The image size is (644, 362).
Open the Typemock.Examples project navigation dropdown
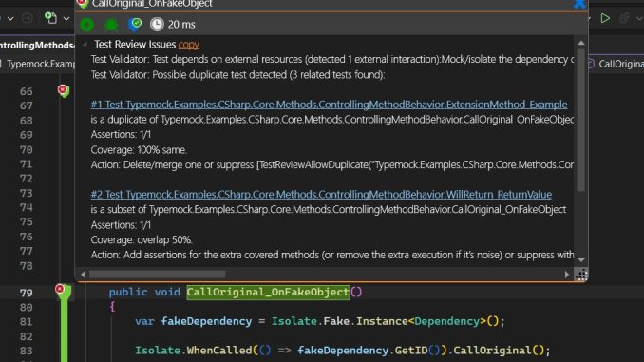pos(38,64)
